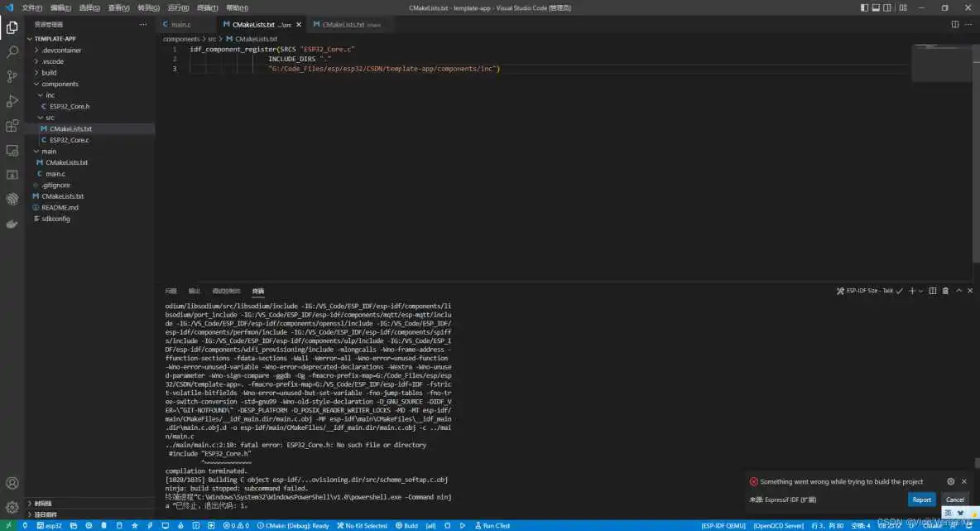This screenshot has width=980, height=531.
Task: Click the trash icon to kill terminal
Action: click(x=945, y=290)
